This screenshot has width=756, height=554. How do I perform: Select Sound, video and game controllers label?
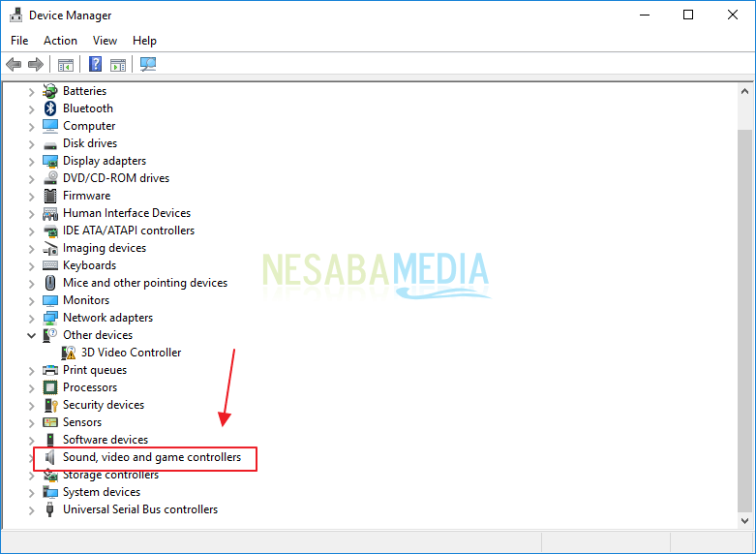pos(152,457)
